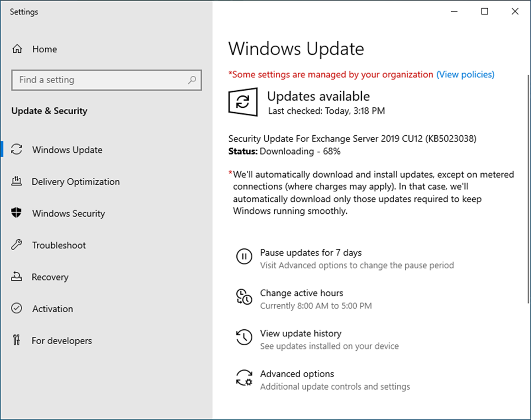Click the For developers tools icon

click(x=17, y=340)
